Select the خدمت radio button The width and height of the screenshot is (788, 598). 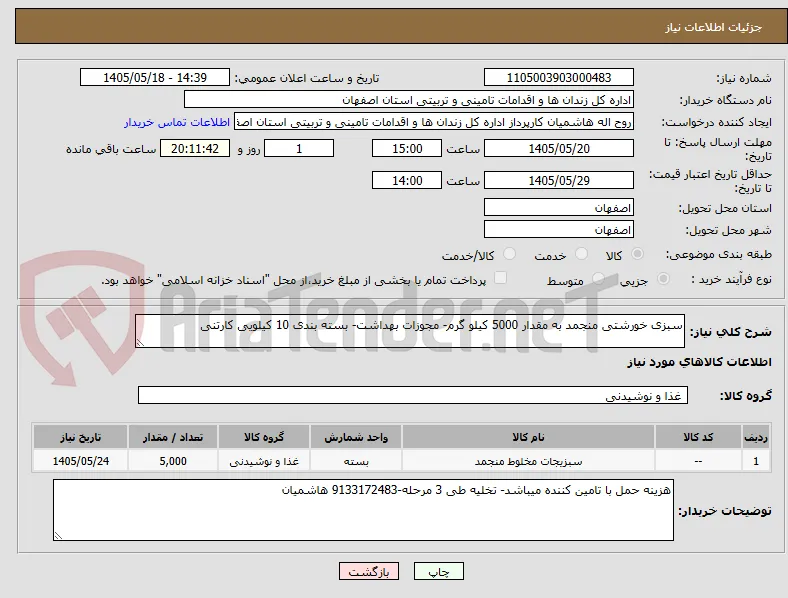581,254
